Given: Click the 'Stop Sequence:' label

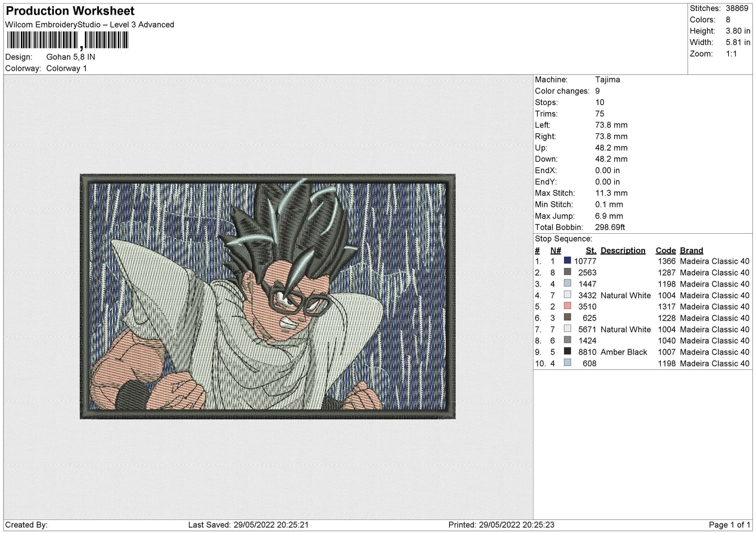Looking at the screenshot, I should coord(563,239).
